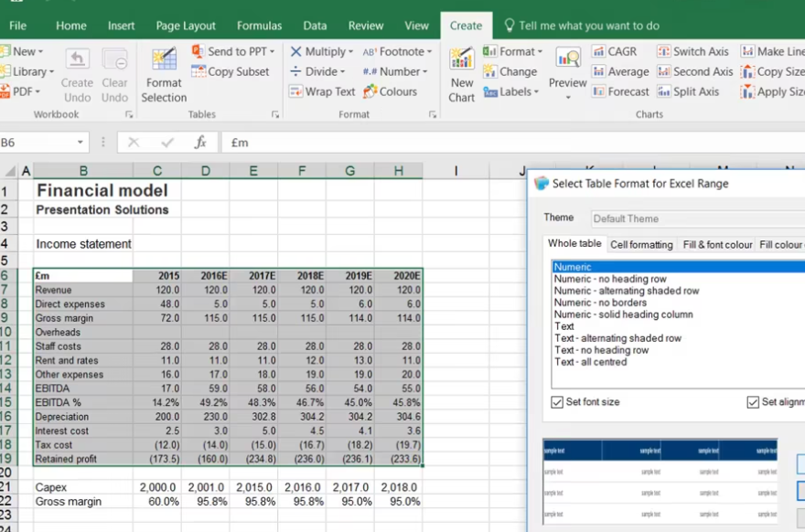The image size is (805, 532).
Task: Click the Colours palette icon
Action: (370, 91)
